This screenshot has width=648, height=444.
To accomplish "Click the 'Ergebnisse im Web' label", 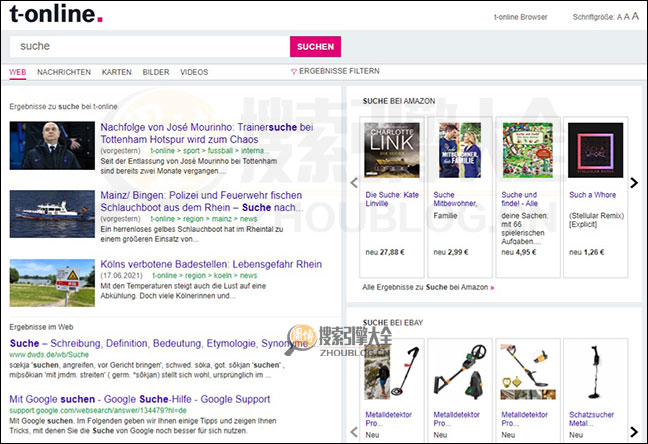I will 41,327.
